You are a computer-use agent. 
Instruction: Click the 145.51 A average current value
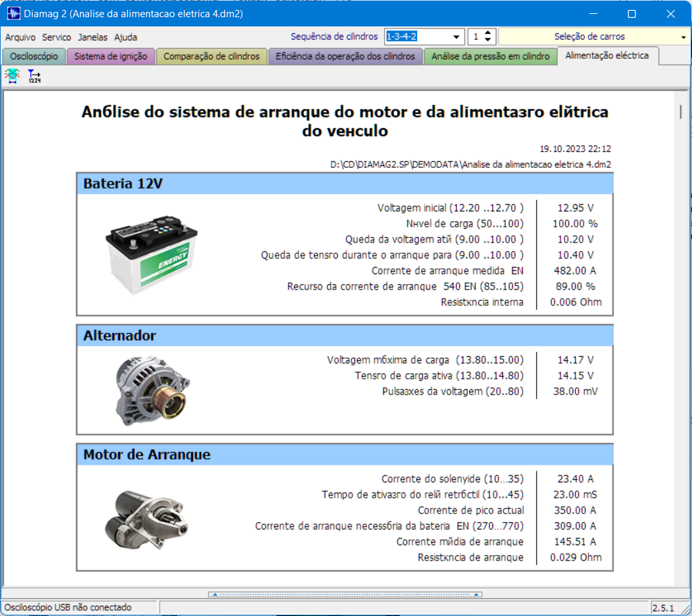576,542
